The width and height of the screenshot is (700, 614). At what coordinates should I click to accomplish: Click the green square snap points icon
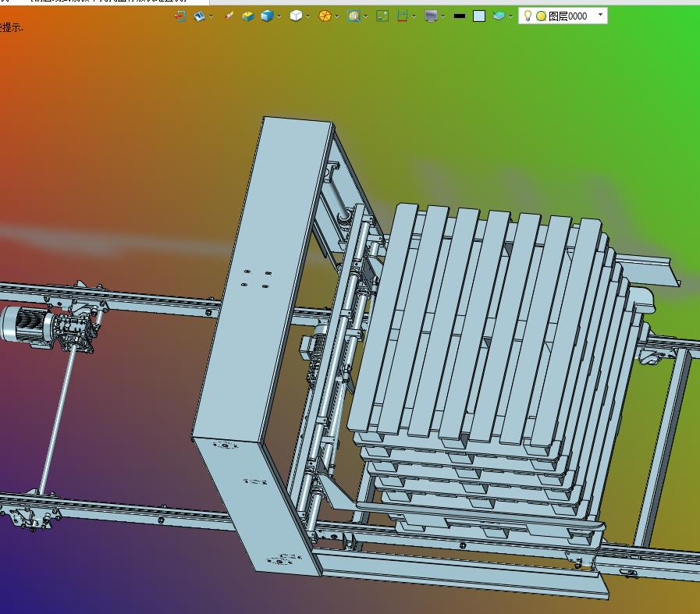[382, 16]
